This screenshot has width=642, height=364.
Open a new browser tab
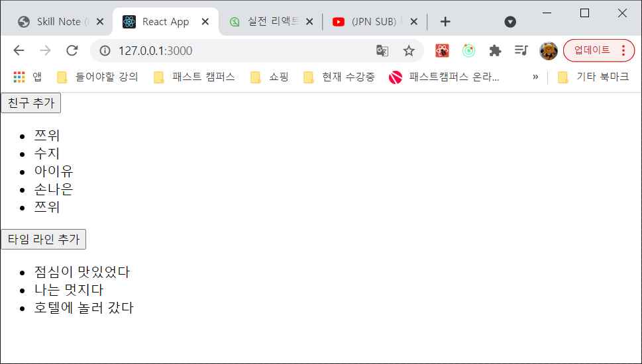pyautogui.click(x=445, y=22)
